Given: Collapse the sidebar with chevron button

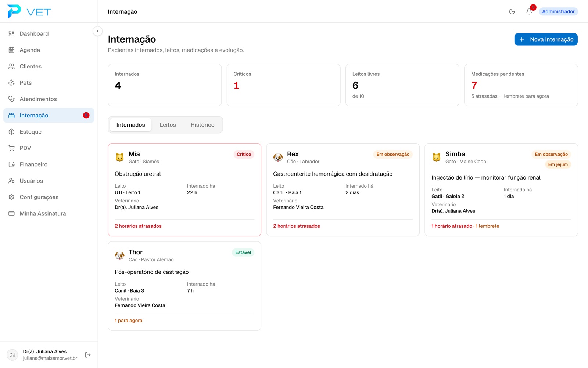Looking at the screenshot, I should click(x=97, y=31).
